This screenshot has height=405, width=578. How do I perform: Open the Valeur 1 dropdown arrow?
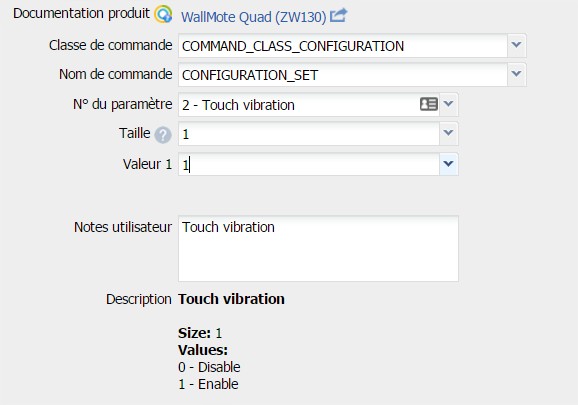(x=449, y=164)
